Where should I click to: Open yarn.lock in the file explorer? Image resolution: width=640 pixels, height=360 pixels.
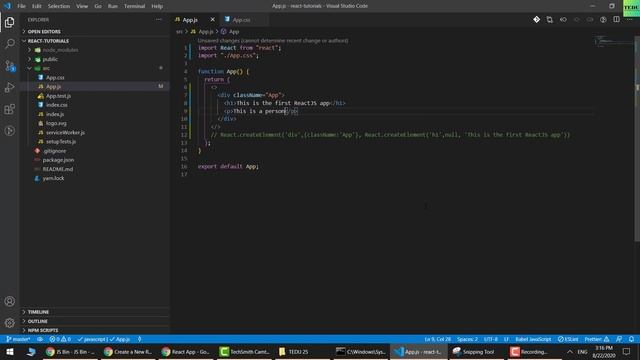tap(95, 178)
